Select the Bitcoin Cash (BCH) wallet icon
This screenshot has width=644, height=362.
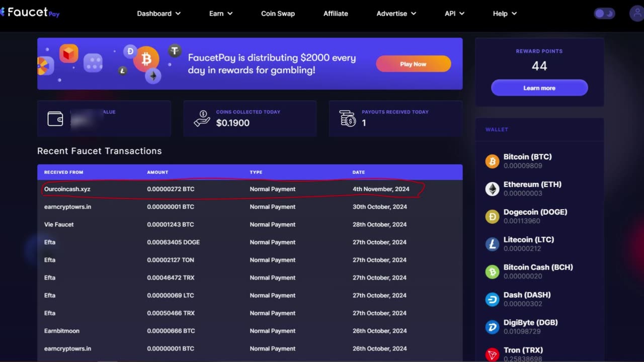point(492,272)
